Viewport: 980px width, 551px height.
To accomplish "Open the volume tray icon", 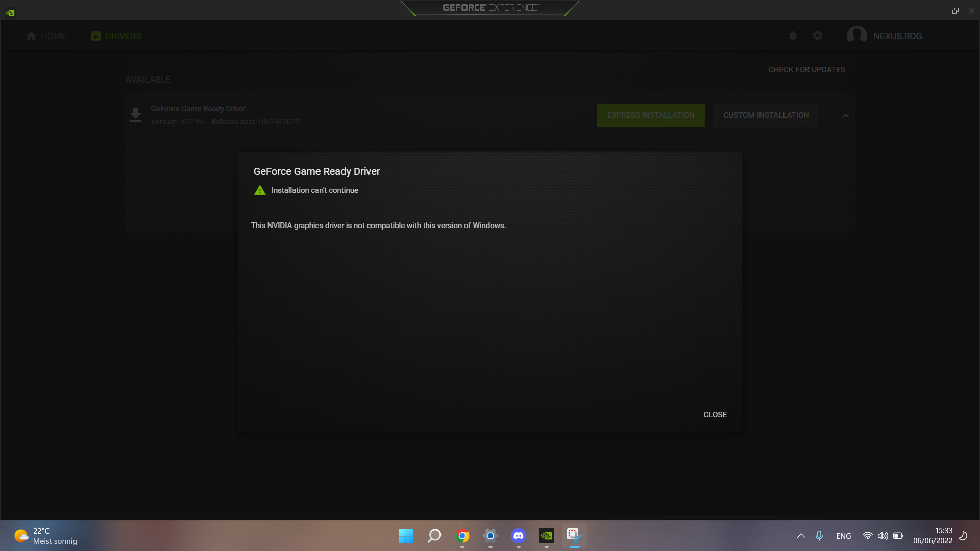I will click(883, 536).
